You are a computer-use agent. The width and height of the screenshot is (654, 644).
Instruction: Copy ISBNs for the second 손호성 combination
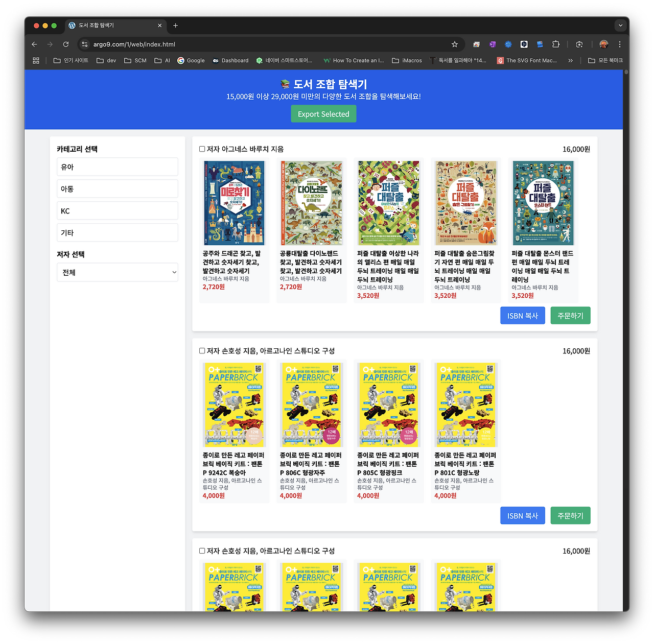point(523,516)
